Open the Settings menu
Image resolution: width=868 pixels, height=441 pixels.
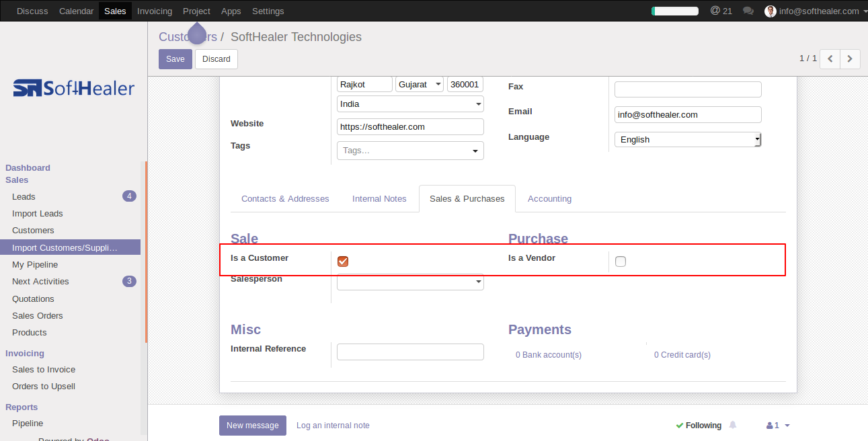coord(268,11)
